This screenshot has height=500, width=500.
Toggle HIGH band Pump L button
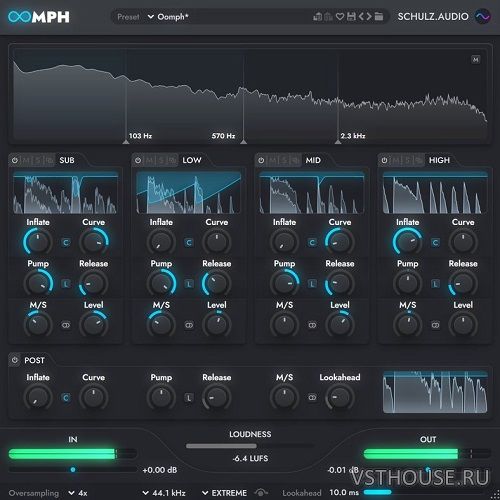[x=435, y=284]
